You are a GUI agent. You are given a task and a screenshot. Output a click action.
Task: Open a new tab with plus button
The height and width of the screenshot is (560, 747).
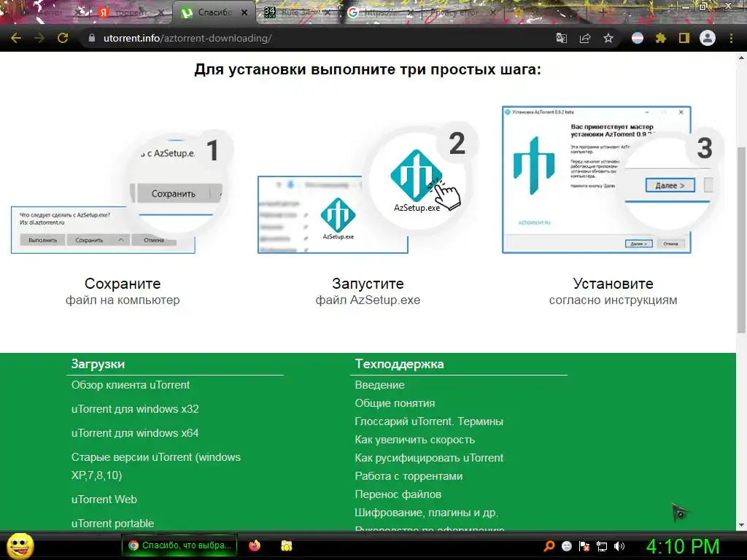pyautogui.click(x=603, y=13)
